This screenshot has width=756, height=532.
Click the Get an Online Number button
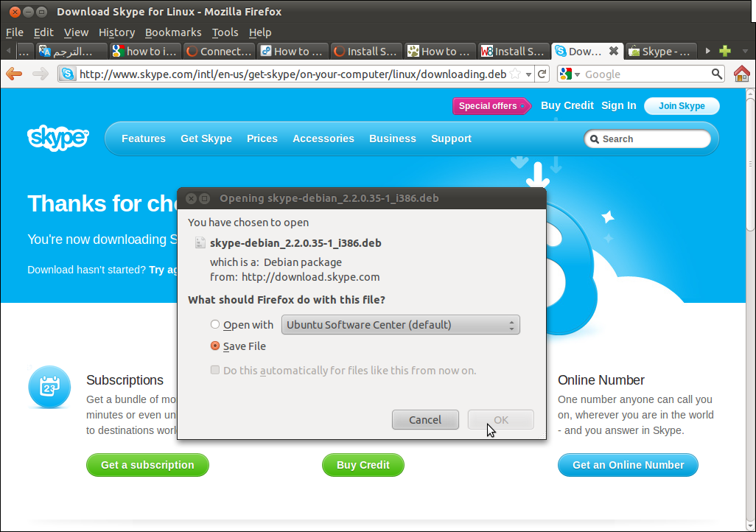coord(628,465)
